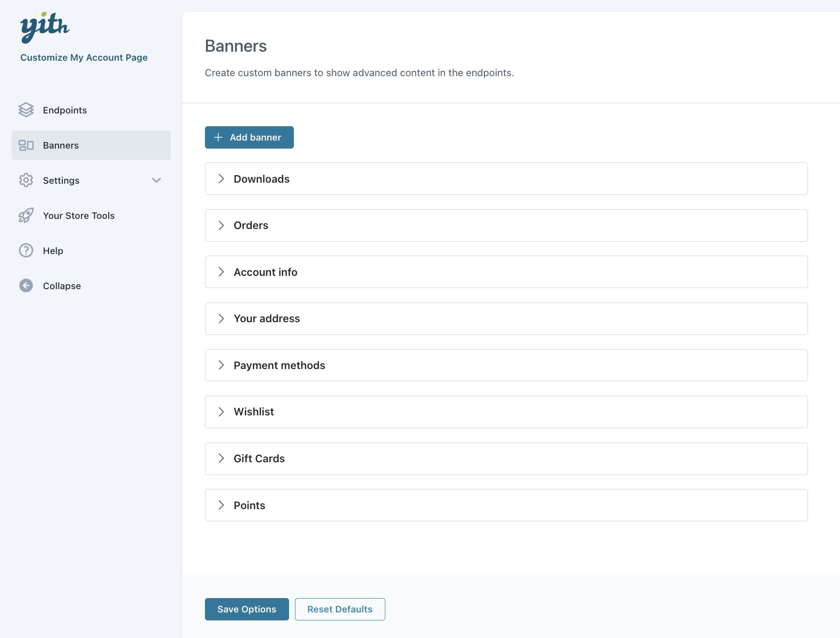
Task: Open the Gift Cards banner row
Action: [x=506, y=459]
